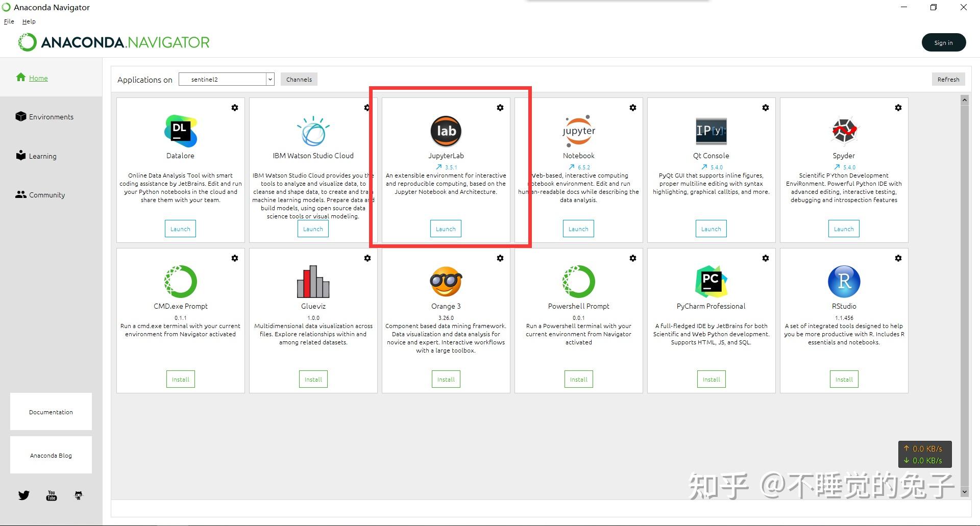
Task: Click the JupyterLab lab logo
Action: (x=446, y=131)
